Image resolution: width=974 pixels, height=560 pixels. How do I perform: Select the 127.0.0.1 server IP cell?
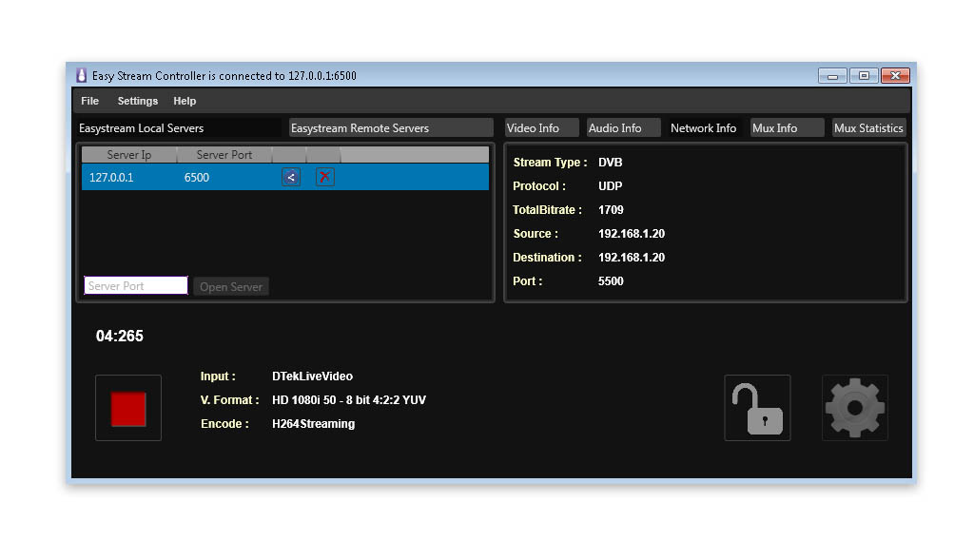[111, 178]
